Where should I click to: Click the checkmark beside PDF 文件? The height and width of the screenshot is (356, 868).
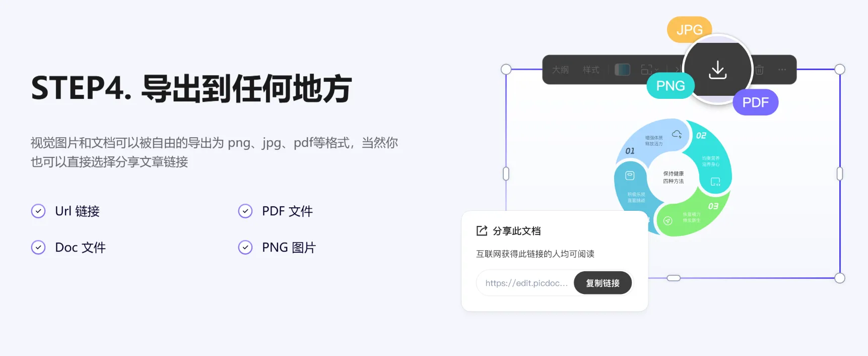tap(245, 211)
